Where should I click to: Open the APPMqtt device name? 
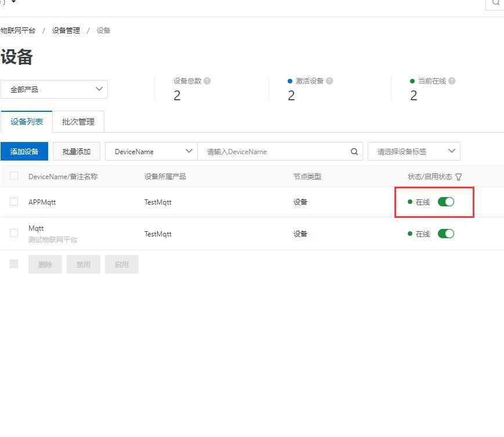pyautogui.click(x=42, y=202)
